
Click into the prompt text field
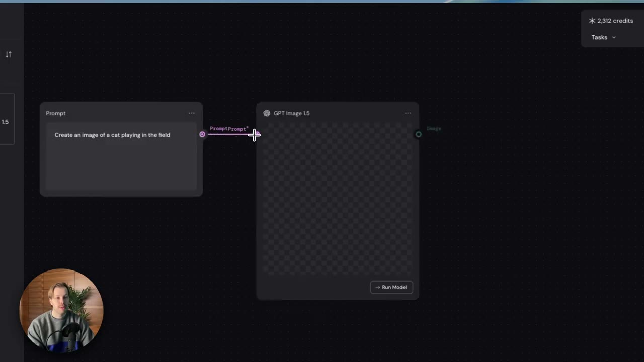121,157
